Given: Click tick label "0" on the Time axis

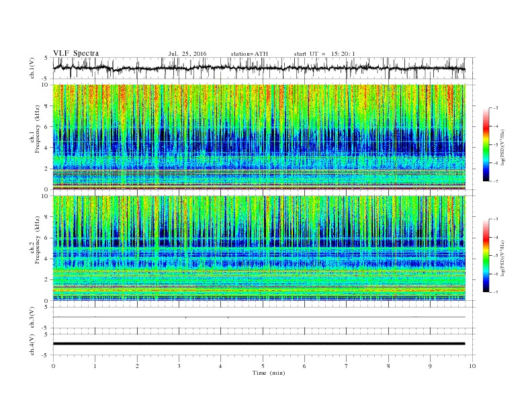Looking at the screenshot, I should pos(53,366).
